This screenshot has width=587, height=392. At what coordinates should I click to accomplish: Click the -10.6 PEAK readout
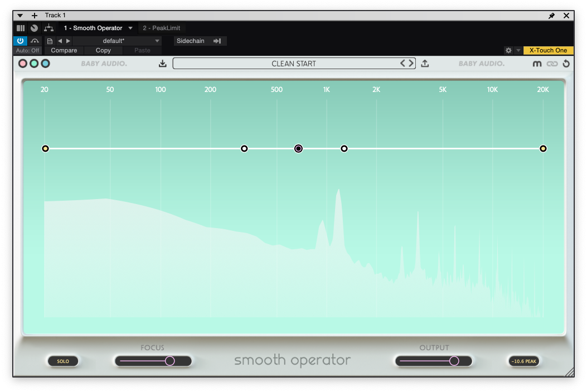524,361
